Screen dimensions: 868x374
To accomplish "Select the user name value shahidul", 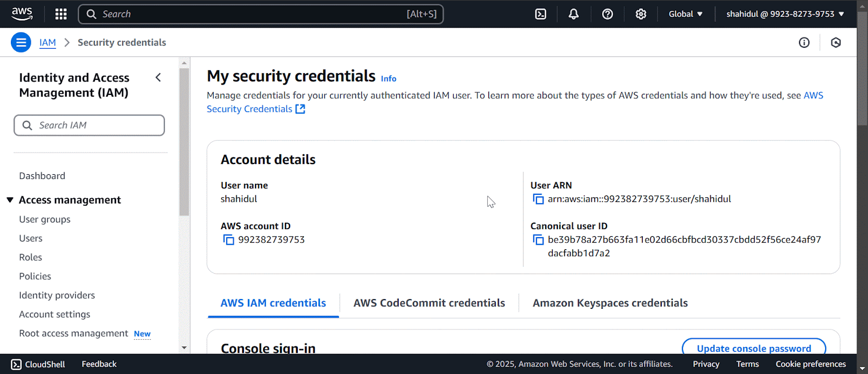I will (239, 199).
